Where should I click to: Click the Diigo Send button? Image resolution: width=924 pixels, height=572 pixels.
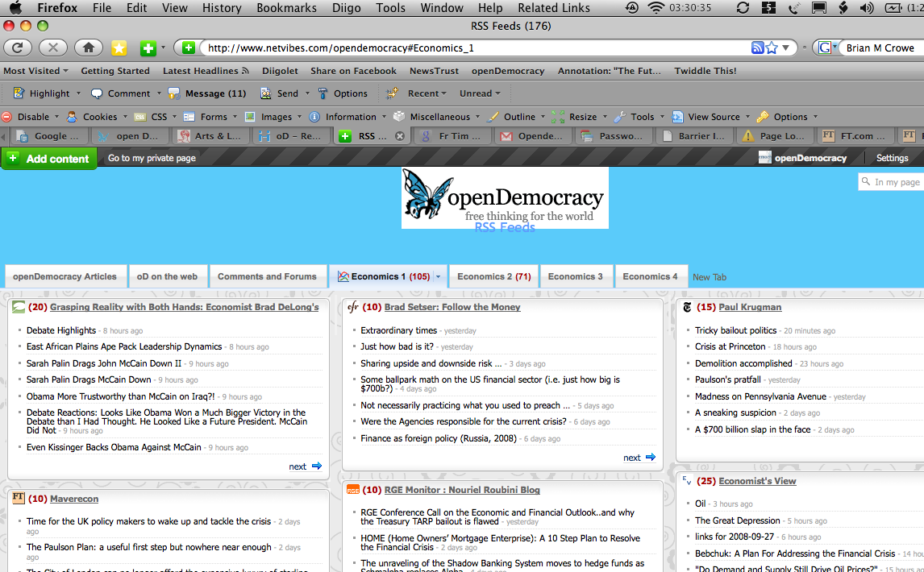tap(280, 93)
